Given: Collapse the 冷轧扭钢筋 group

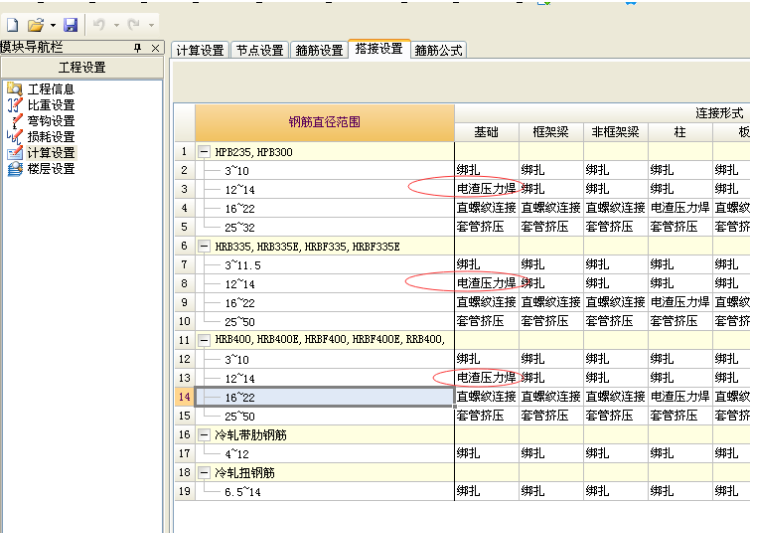Looking at the screenshot, I should (x=204, y=473).
